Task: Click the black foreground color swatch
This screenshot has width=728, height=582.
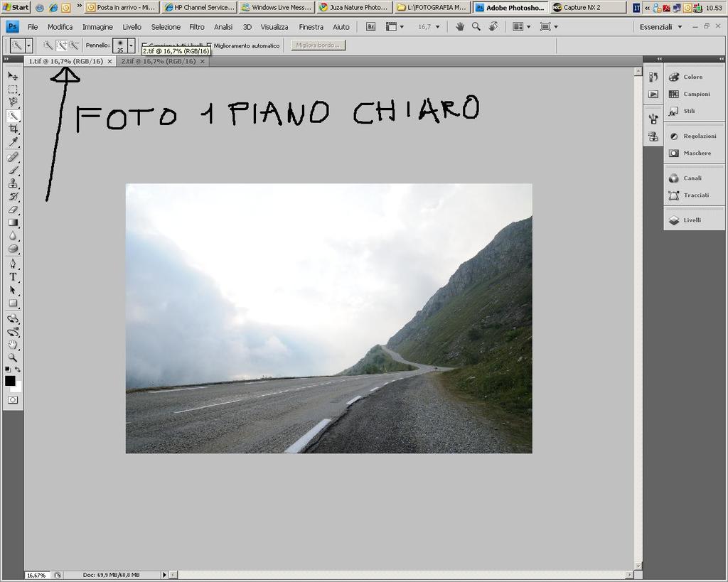Action: pyautogui.click(x=10, y=381)
